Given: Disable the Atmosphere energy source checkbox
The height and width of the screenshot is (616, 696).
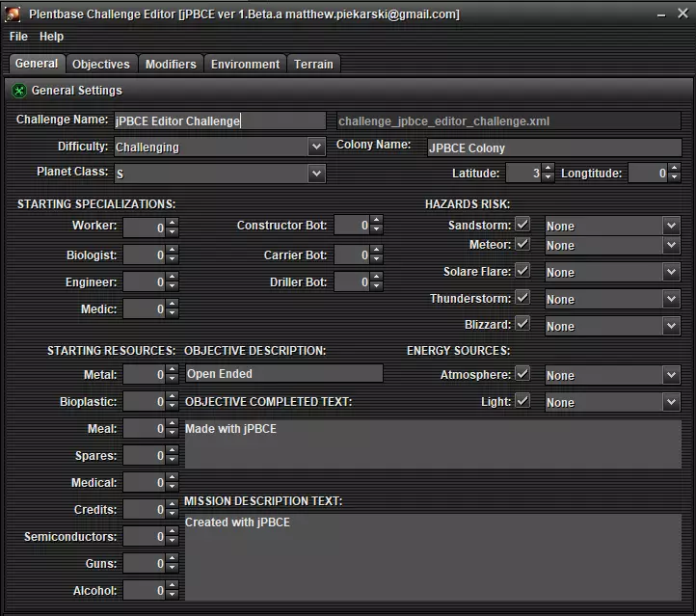Looking at the screenshot, I should [522, 373].
